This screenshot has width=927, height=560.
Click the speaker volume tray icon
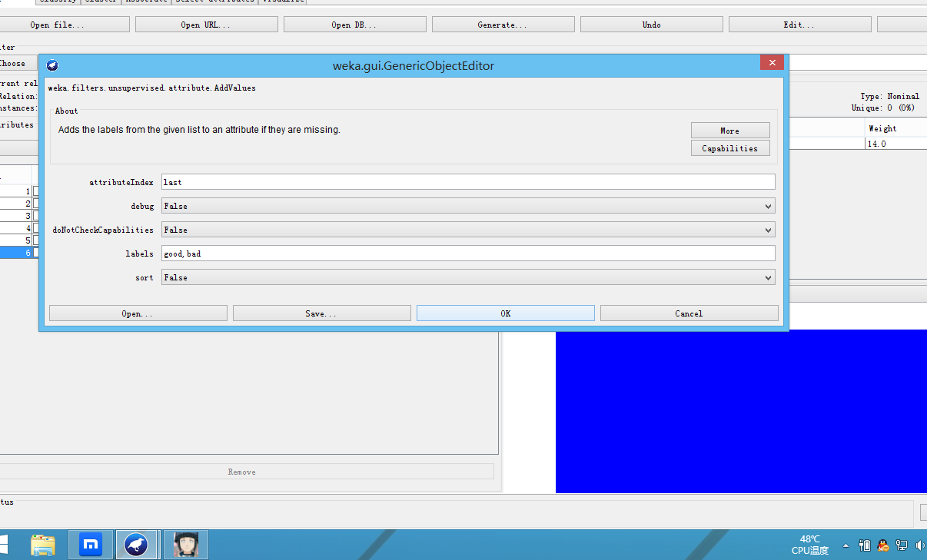tap(920, 545)
